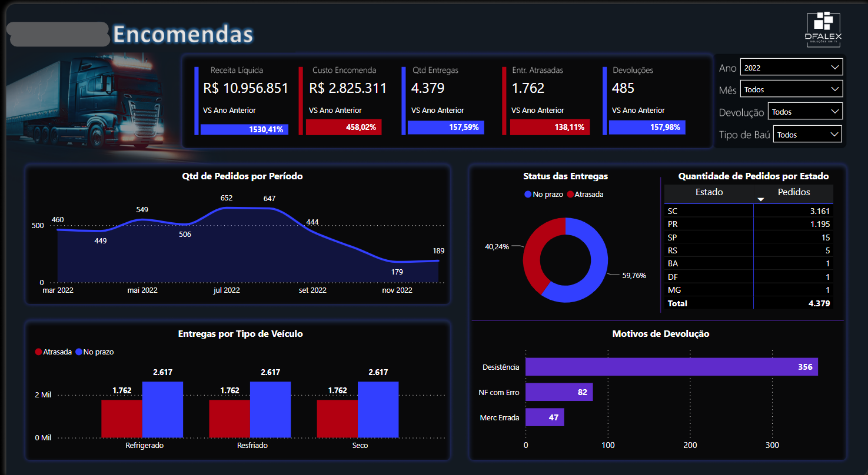Click the Atrasada legend in Status das Entregas
868x475 pixels.
point(585,194)
